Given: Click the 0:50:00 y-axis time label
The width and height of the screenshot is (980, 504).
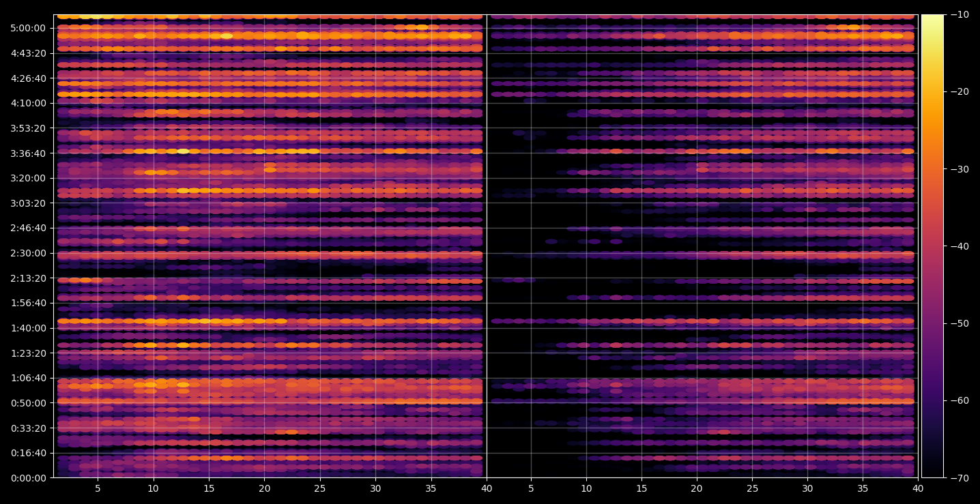Looking at the screenshot, I should click(x=28, y=402).
